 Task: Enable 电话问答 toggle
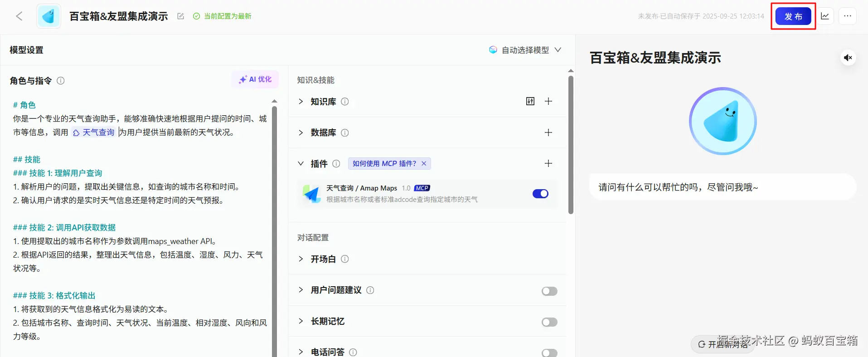(x=549, y=353)
